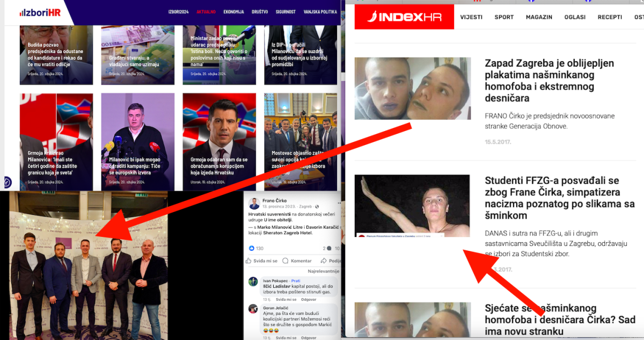
Task: Click the blue like reaction icon beside 130
Action: click(252, 248)
